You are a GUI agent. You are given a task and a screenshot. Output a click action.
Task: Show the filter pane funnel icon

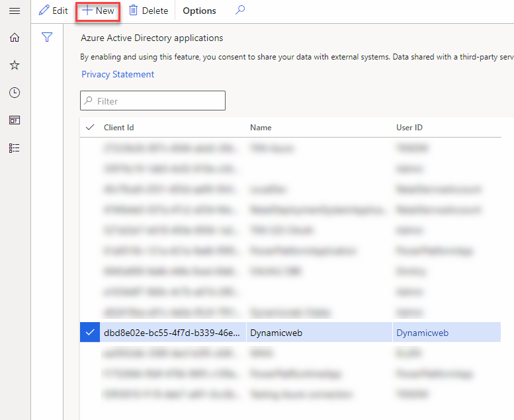click(x=47, y=38)
